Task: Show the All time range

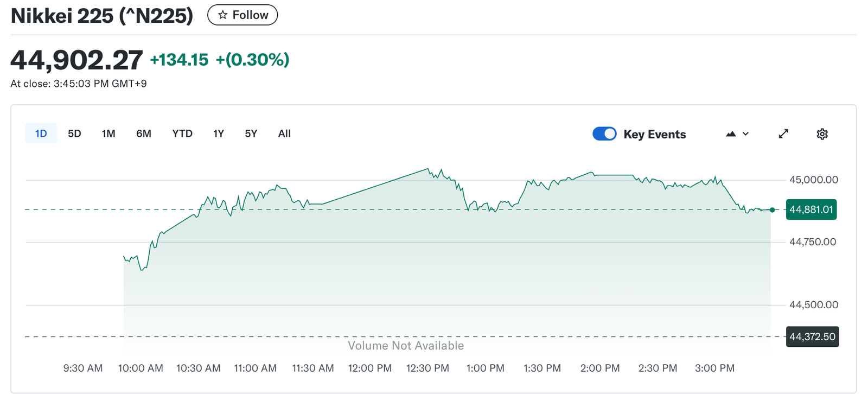Action: (x=284, y=133)
